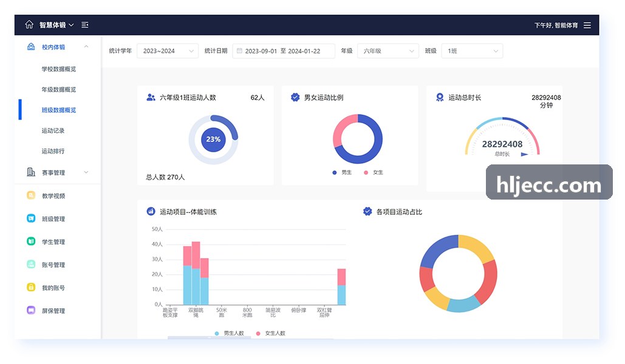Select 班级数据概览 menu item

pos(58,110)
